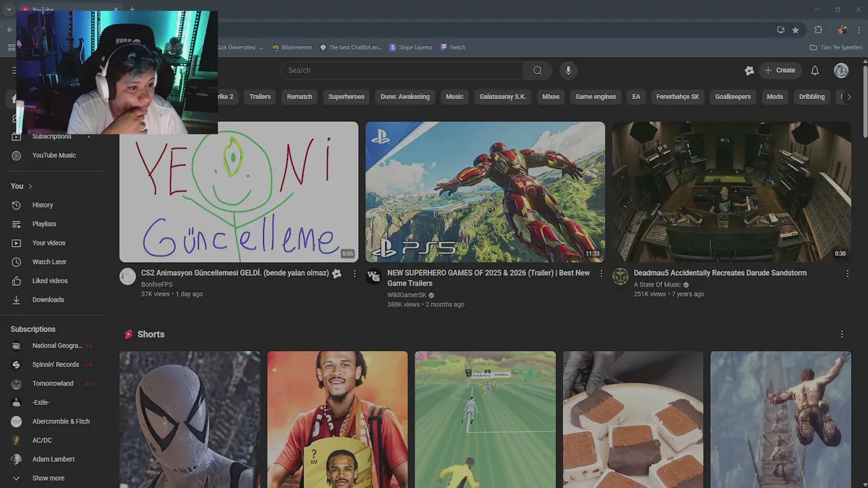Select the Dribbling chip
The width and height of the screenshot is (868, 488).
pos(812,97)
